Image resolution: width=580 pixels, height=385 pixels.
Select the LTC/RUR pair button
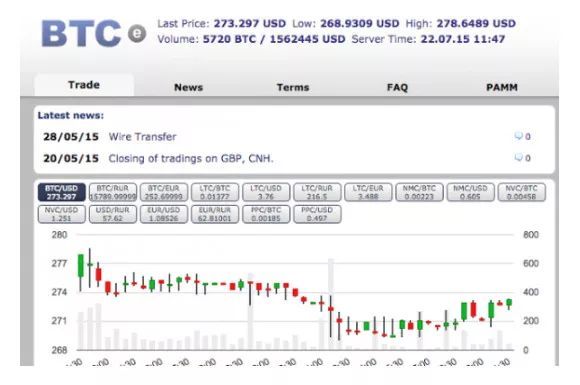coord(317,192)
